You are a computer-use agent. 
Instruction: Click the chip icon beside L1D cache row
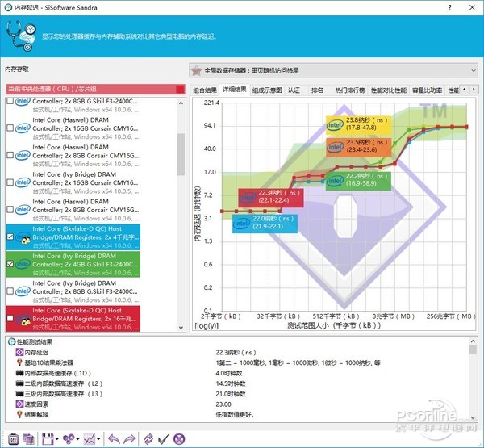19,373
